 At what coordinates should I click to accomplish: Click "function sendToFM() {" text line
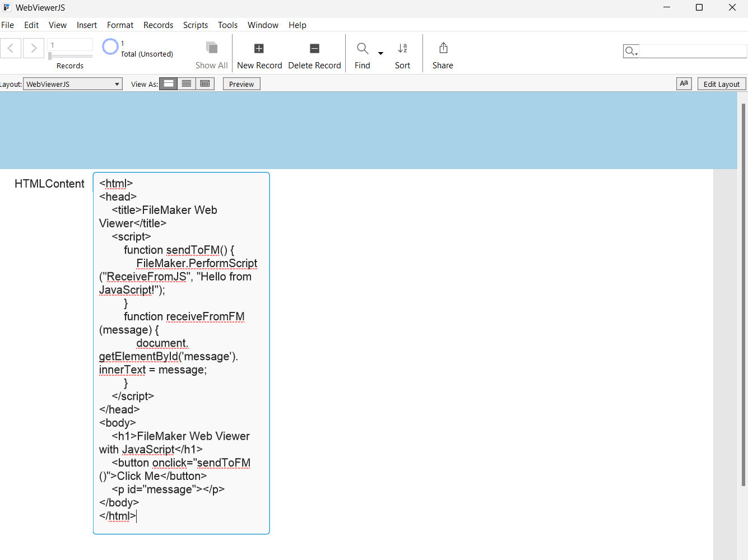(179, 250)
